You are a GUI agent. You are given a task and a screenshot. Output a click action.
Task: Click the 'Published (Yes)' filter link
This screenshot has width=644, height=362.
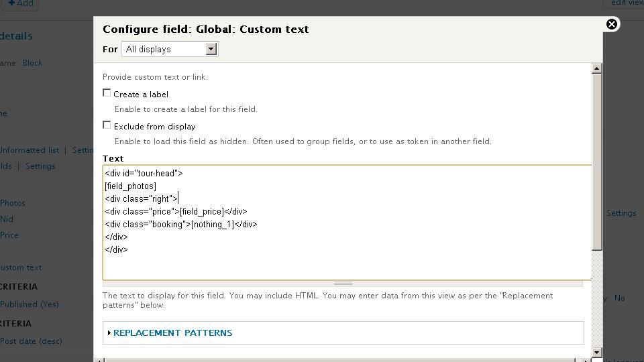coord(30,304)
